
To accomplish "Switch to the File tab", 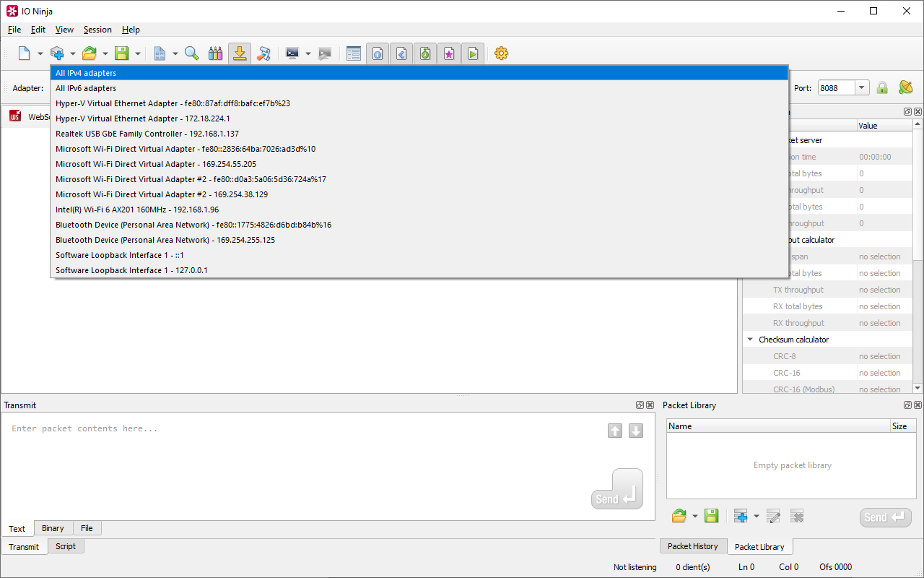I will coord(87,528).
